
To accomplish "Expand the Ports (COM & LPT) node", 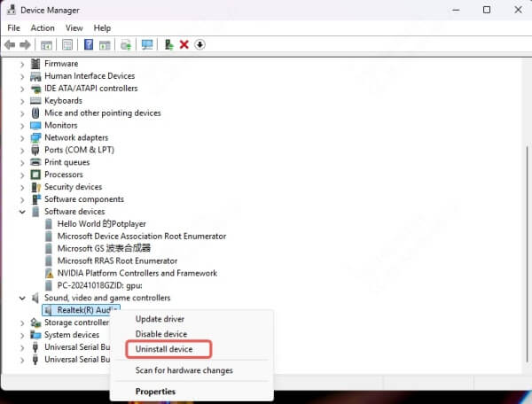I will [x=22, y=151].
